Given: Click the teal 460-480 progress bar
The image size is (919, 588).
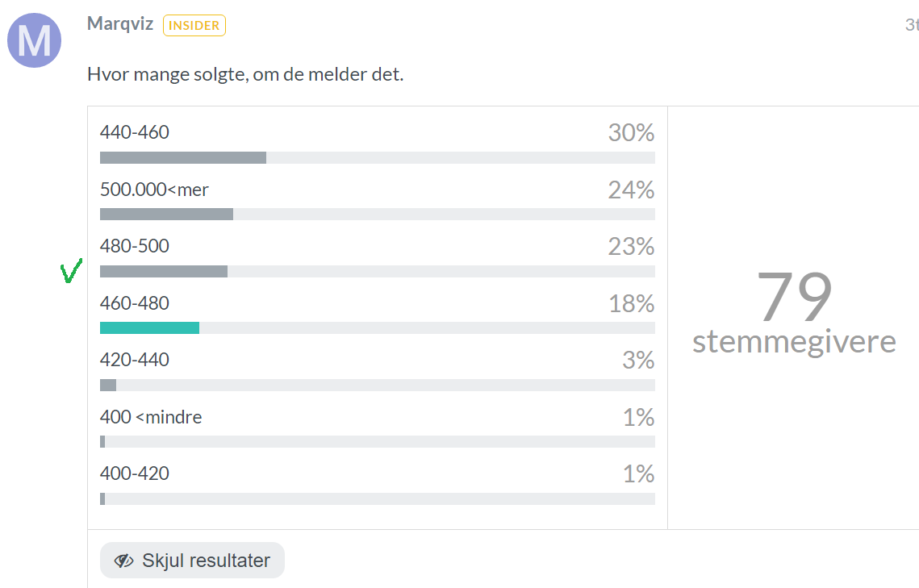Looking at the screenshot, I should point(149,328).
